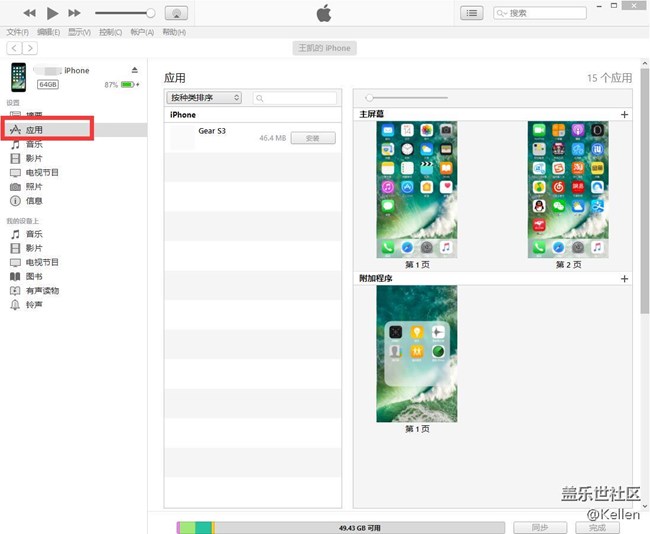The height and width of the screenshot is (534, 650).
Task: Add a page with 主屏幕 plus button
Action: [625, 115]
